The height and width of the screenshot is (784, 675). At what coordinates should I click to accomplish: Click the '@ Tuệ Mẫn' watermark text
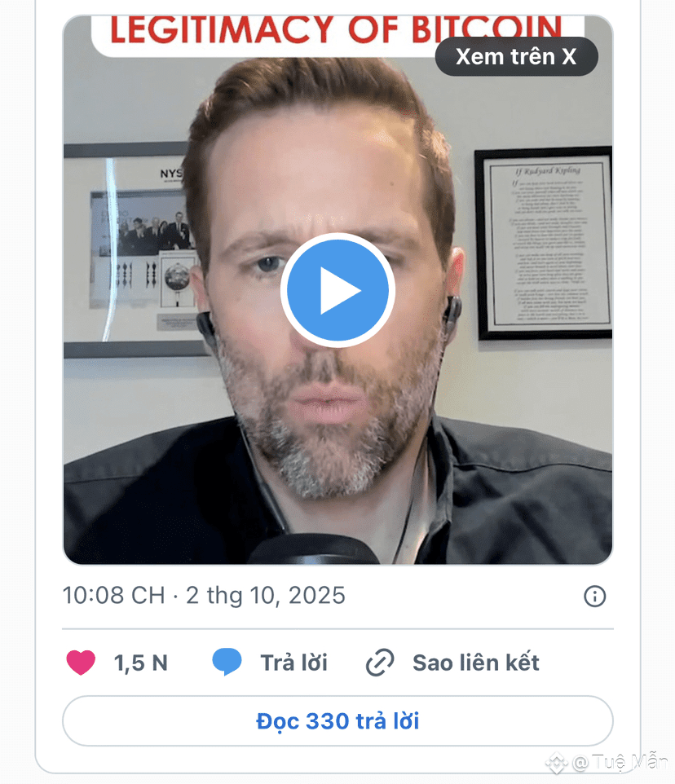tap(620, 763)
